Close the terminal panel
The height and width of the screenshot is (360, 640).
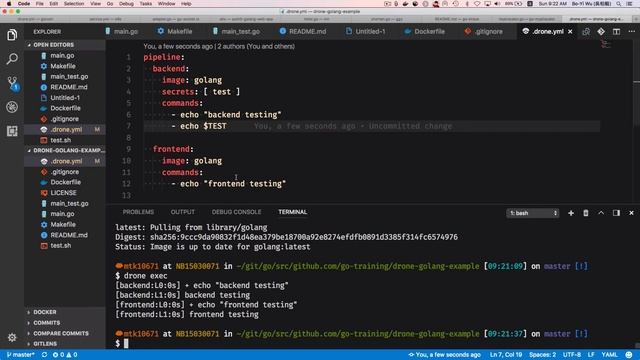click(x=631, y=213)
